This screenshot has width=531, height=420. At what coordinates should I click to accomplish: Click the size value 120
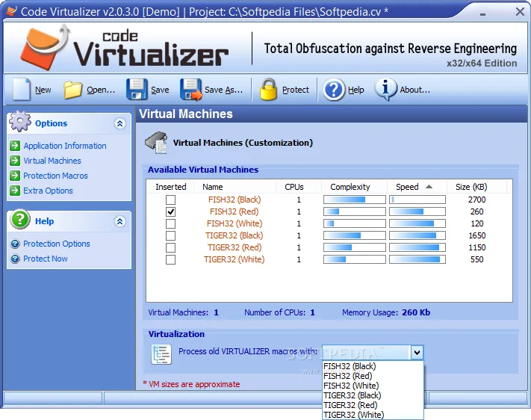pos(476,223)
